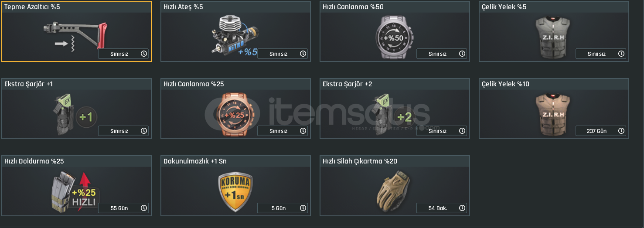Select the Ekstra Şarjör +2 pouch icon
This screenshot has height=228, width=644.
pyautogui.click(x=394, y=114)
